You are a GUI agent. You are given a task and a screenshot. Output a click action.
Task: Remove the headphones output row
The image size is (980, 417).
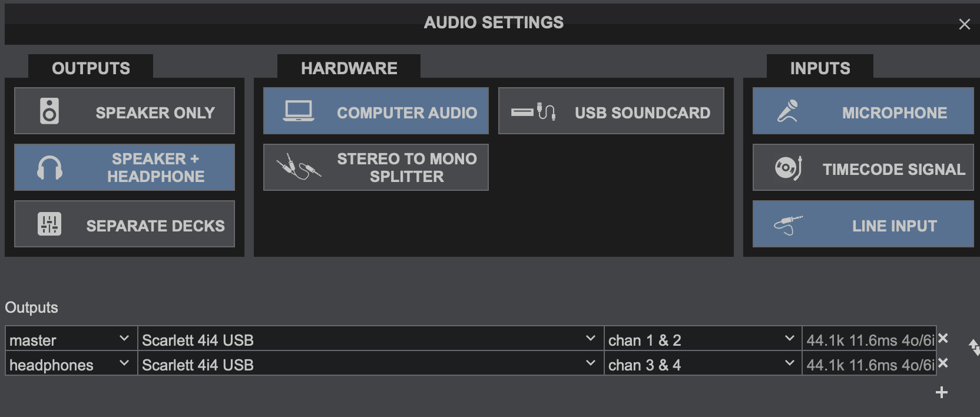(x=943, y=363)
